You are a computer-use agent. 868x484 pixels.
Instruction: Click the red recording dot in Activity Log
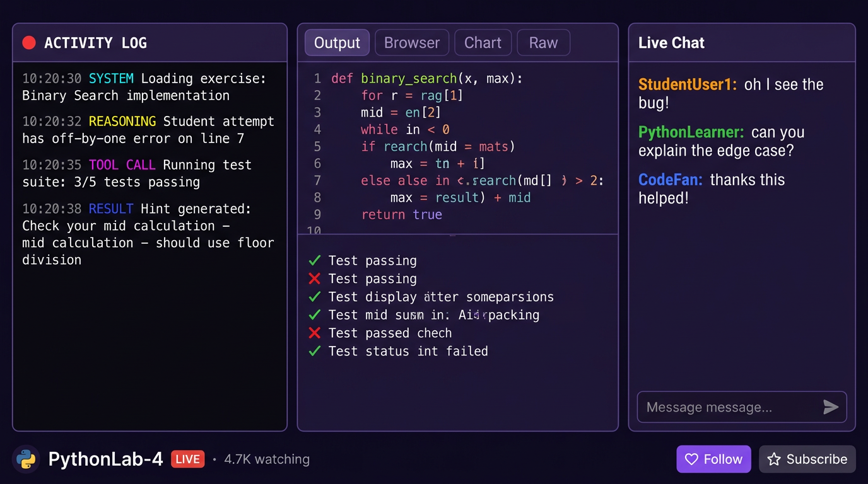pos(29,43)
